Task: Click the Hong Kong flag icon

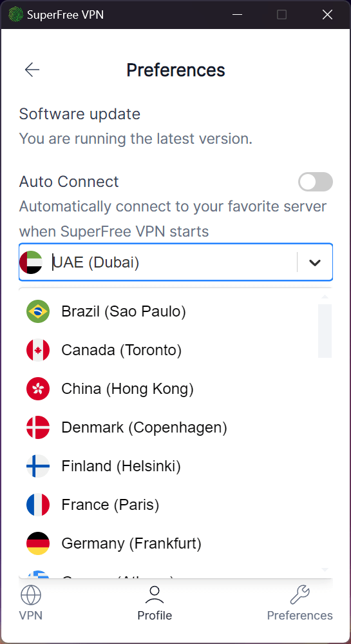Action: [38, 389]
